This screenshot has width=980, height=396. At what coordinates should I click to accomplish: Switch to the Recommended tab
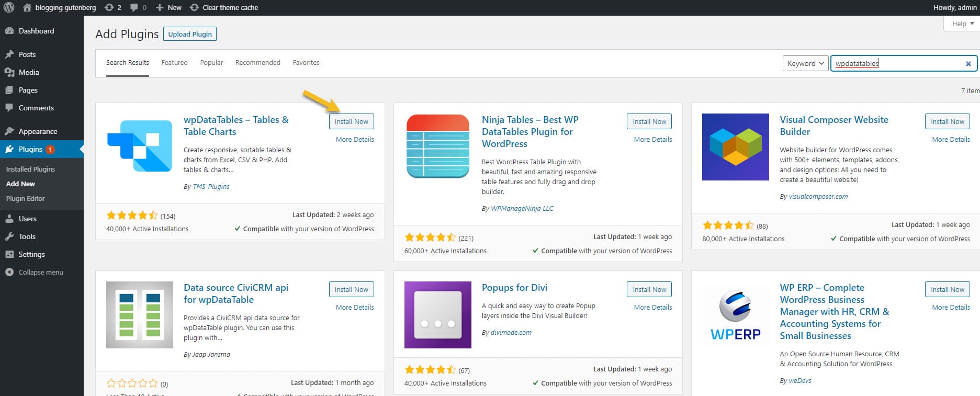coord(258,63)
